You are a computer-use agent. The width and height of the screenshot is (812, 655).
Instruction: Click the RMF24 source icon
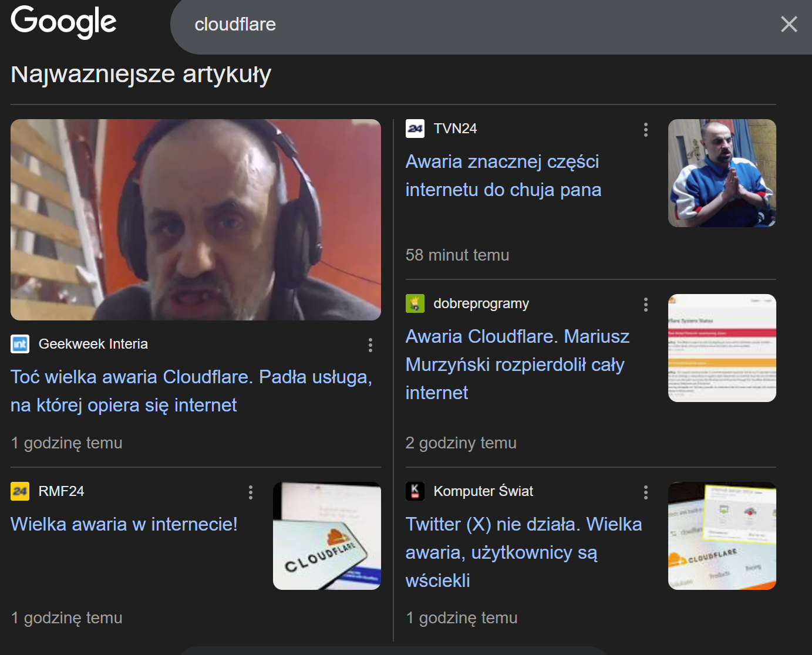(20, 491)
